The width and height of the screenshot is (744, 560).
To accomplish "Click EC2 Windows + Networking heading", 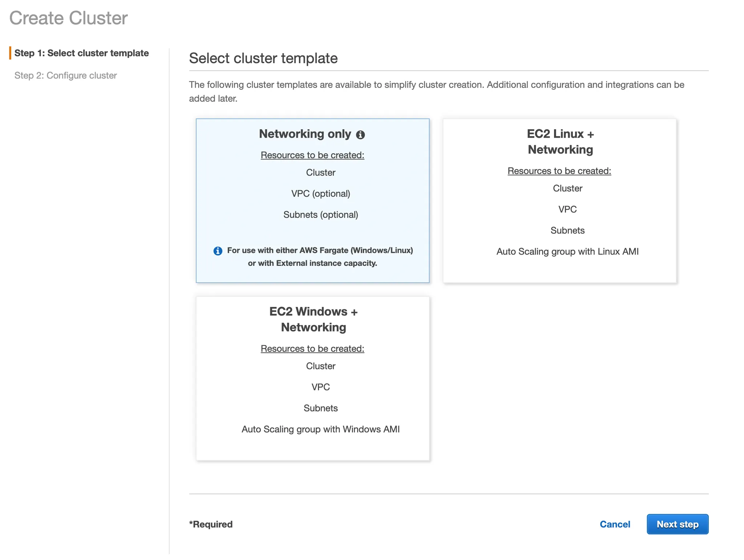I will [x=313, y=319].
